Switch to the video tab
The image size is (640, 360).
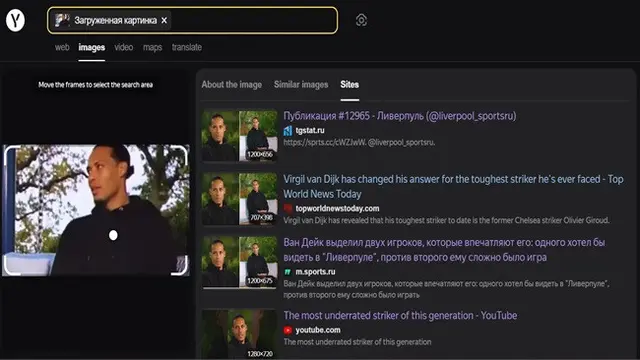point(124,47)
